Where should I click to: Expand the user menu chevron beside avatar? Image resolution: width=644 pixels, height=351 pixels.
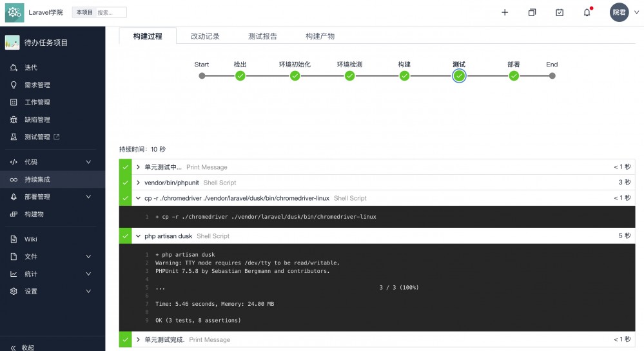point(637,12)
